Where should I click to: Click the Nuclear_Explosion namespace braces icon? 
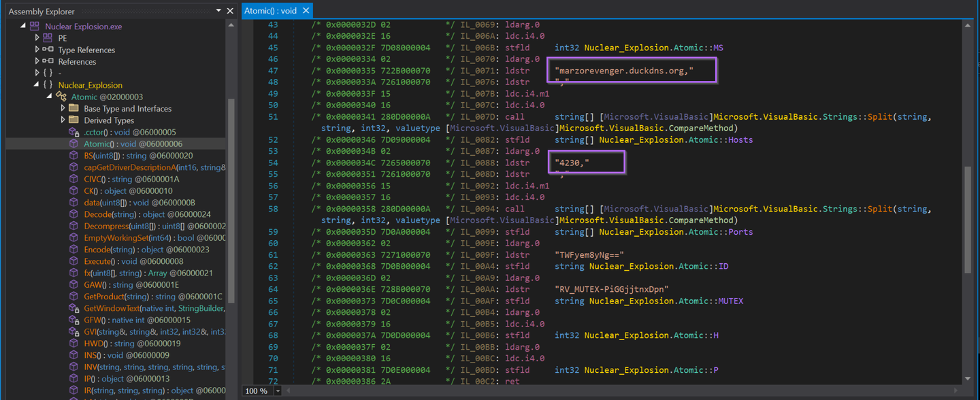(x=48, y=85)
